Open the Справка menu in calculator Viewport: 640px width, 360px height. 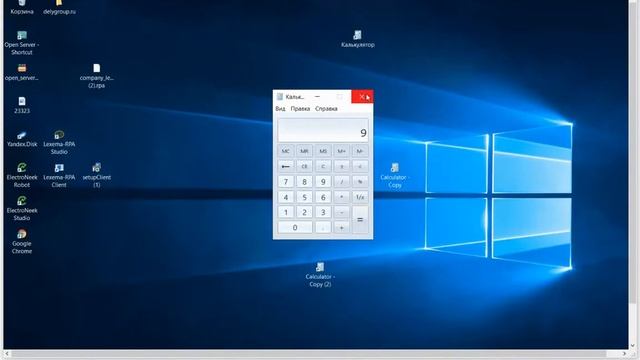coord(326,109)
